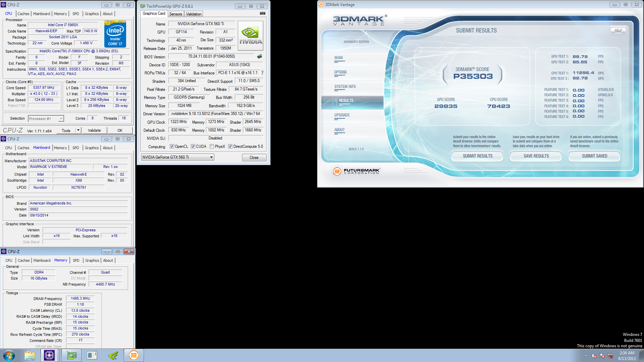The width and height of the screenshot is (644, 362).
Task: Click the top CPU-Z window title icon
Action: (x=4, y=5)
